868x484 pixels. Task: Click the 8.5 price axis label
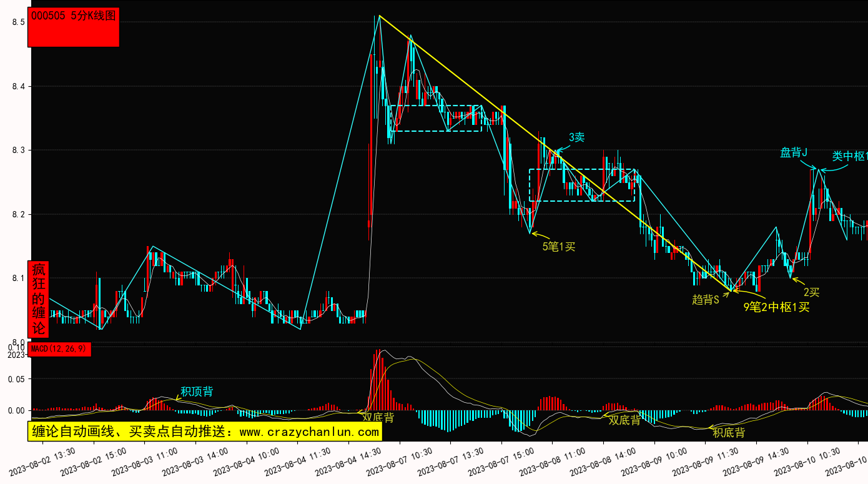[x=18, y=22]
